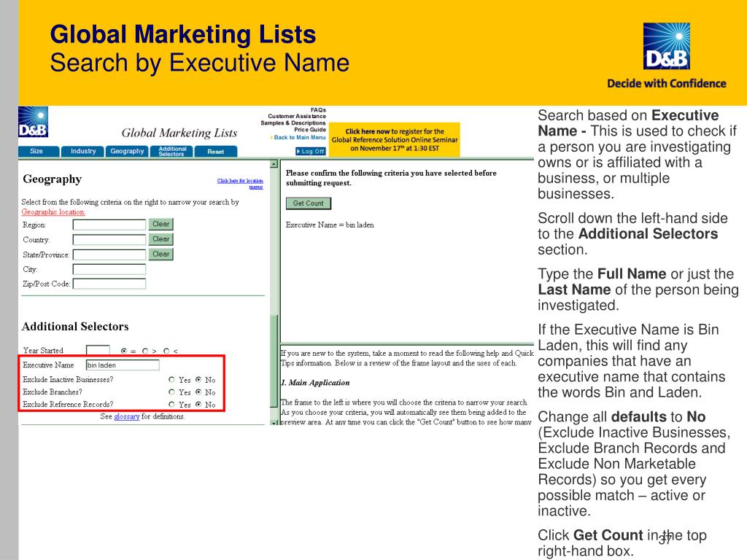Click the Log Off button
This screenshot has height=560, width=747.
311,152
